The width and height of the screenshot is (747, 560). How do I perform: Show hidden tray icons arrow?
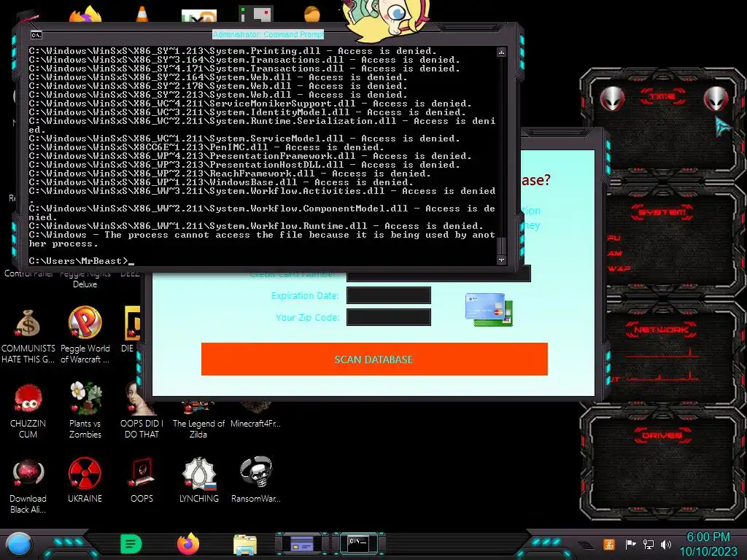586,545
